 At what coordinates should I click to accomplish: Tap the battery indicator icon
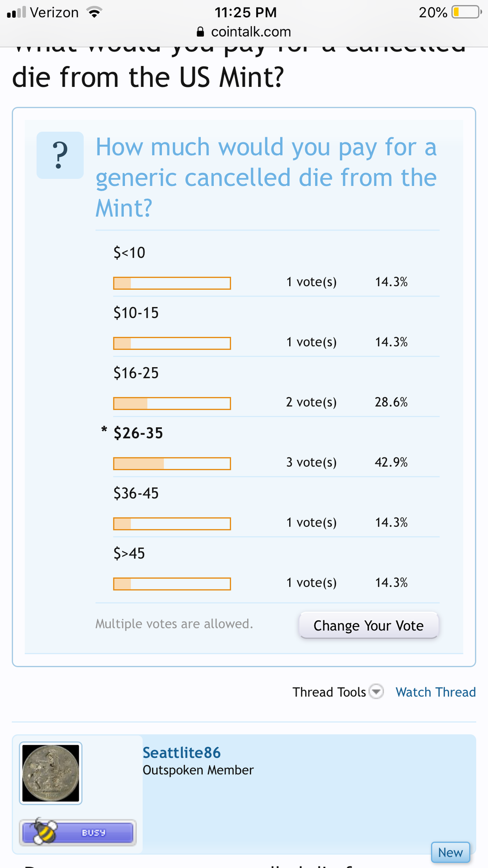tap(466, 12)
